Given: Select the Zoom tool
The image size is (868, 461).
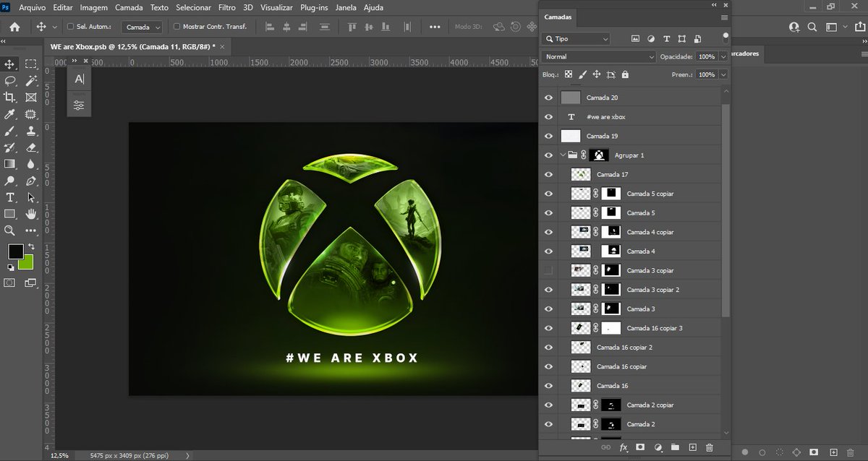Looking at the screenshot, I should [10, 231].
